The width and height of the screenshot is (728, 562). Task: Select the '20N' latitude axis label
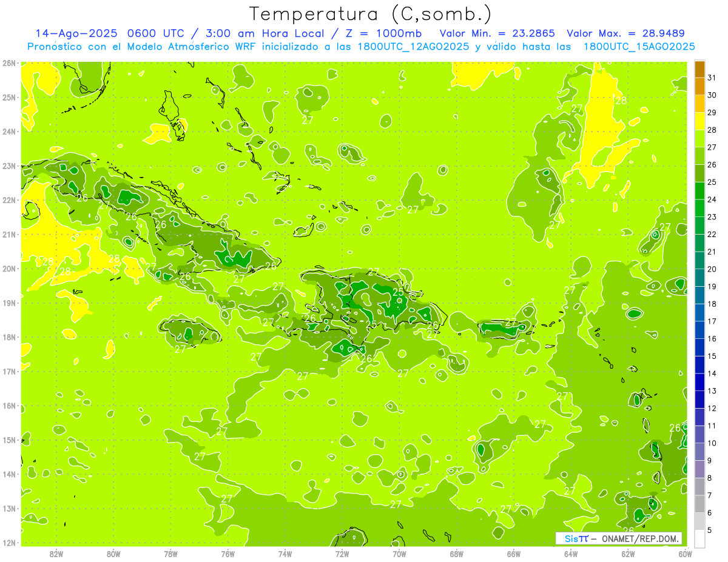[x=9, y=269]
